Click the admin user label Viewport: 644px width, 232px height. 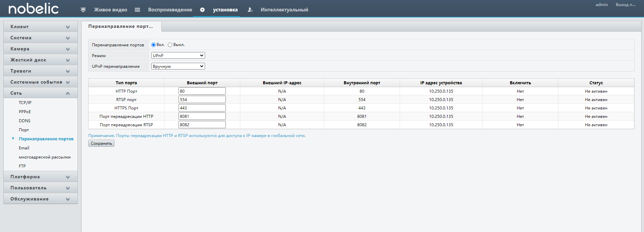[602, 5]
